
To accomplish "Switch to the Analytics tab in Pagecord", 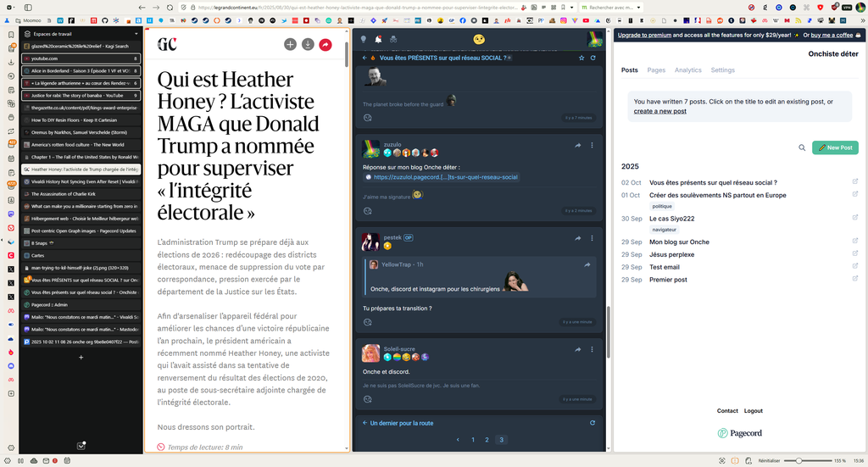I will 687,70.
